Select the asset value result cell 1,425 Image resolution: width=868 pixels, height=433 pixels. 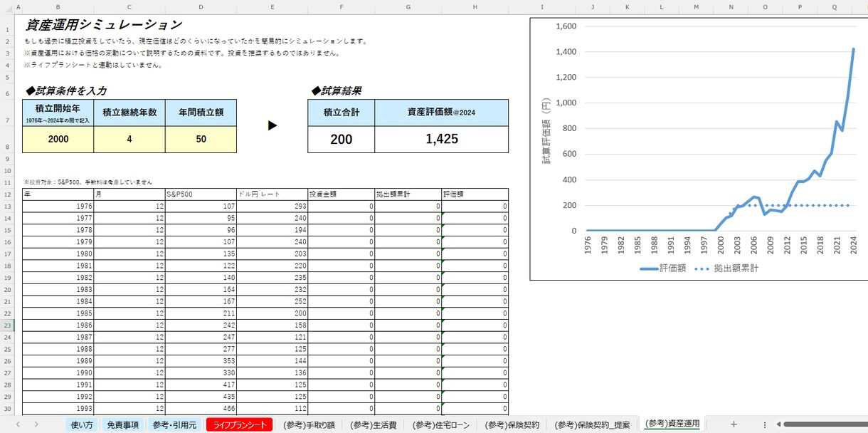441,139
